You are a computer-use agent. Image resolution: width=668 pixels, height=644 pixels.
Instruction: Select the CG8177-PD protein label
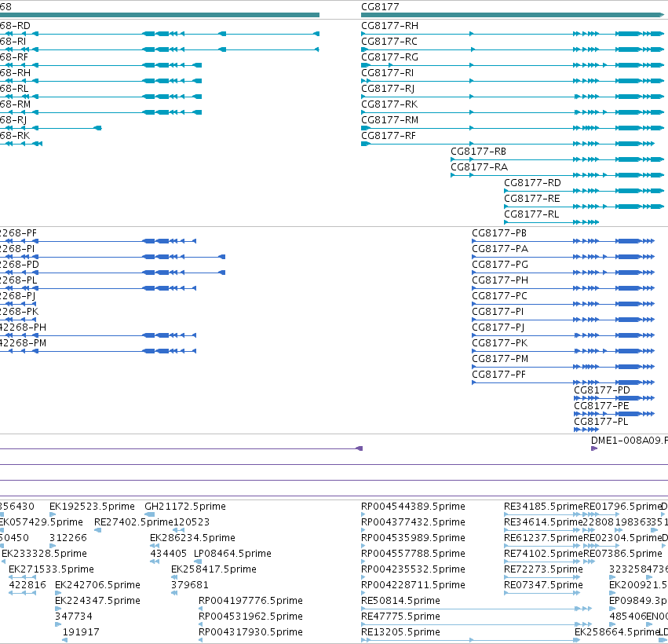point(601,390)
